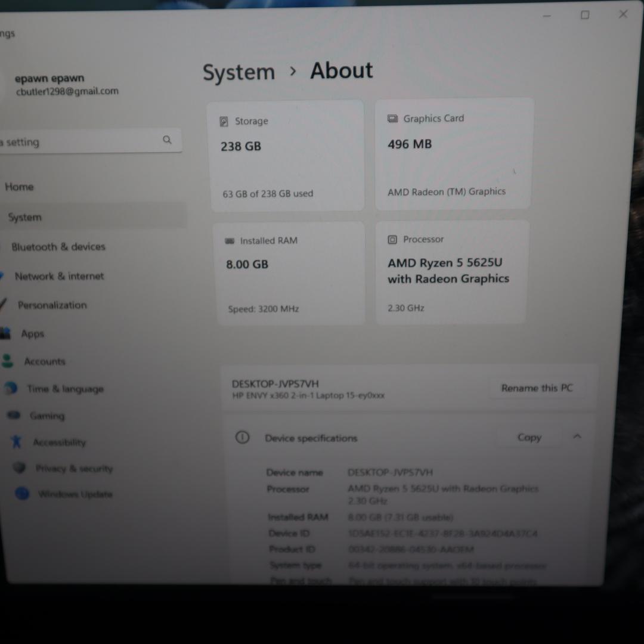Click the Processor chip icon

click(392, 240)
